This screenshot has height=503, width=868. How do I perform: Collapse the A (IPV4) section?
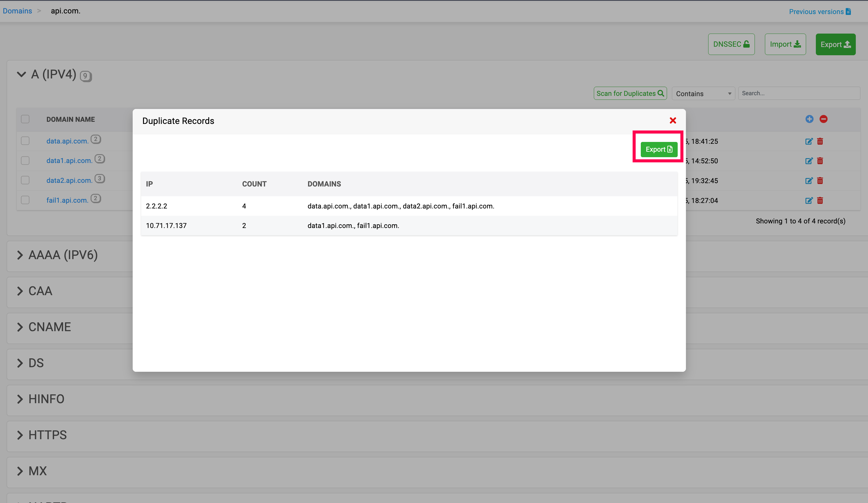21,74
